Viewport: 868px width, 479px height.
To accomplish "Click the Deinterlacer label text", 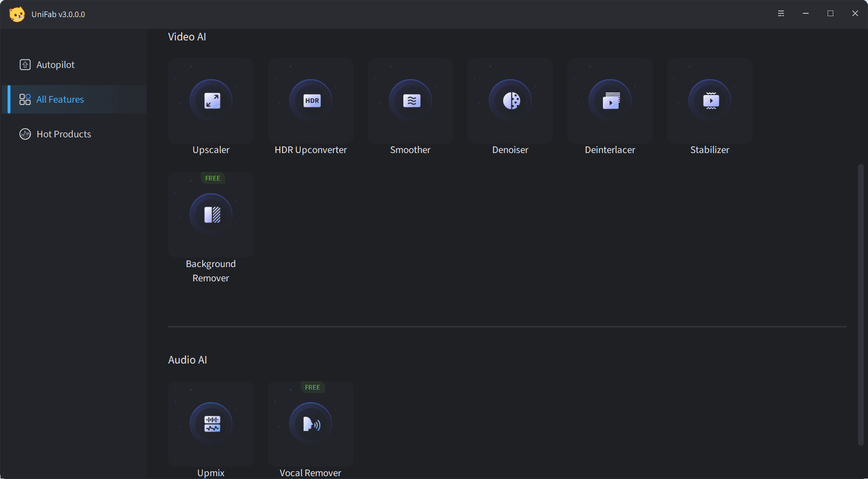I will point(610,150).
